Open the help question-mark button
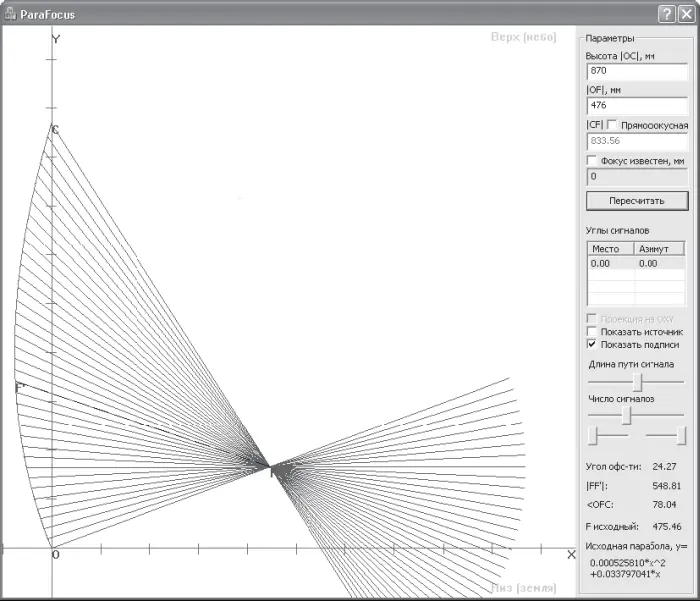The width and height of the screenshot is (700, 601). point(666,14)
